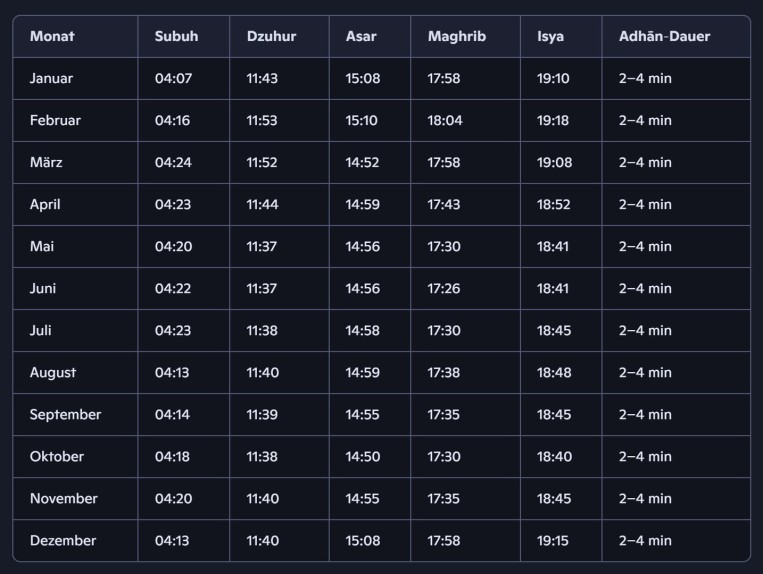
Task: Click the Februar Subuh time 04:16
Action: (x=172, y=120)
